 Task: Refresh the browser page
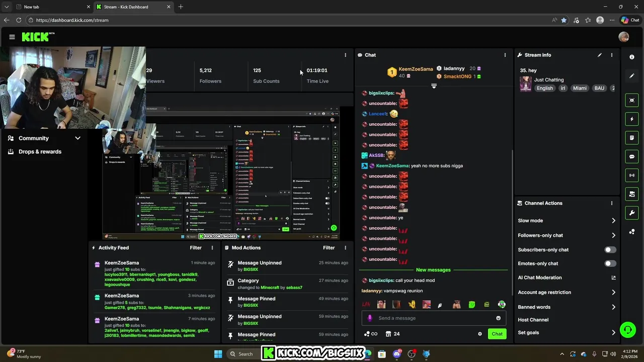pos(19,20)
